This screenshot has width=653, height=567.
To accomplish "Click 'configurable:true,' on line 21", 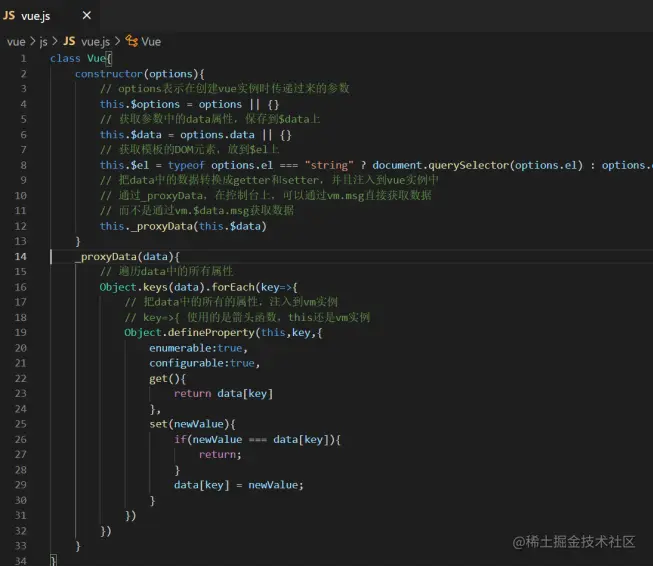I will (205, 363).
